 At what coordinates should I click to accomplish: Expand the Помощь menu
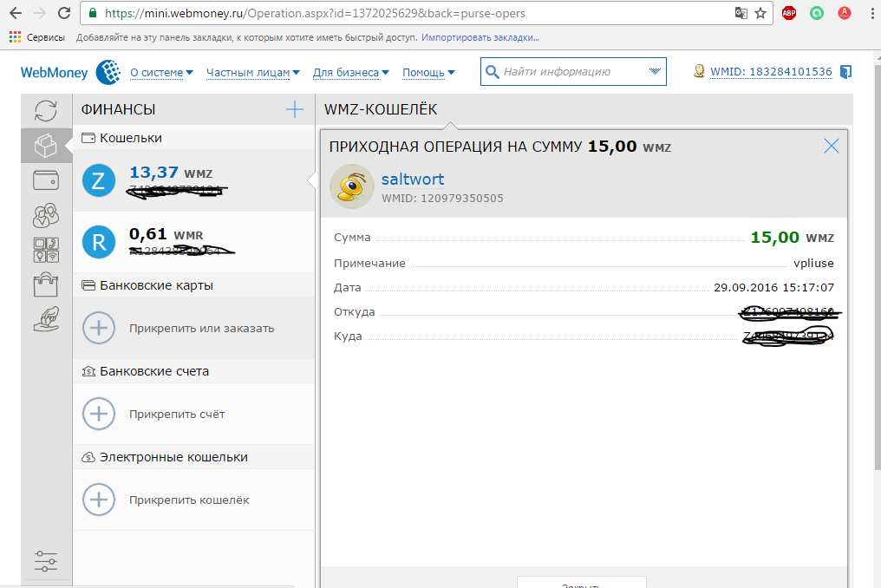428,73
